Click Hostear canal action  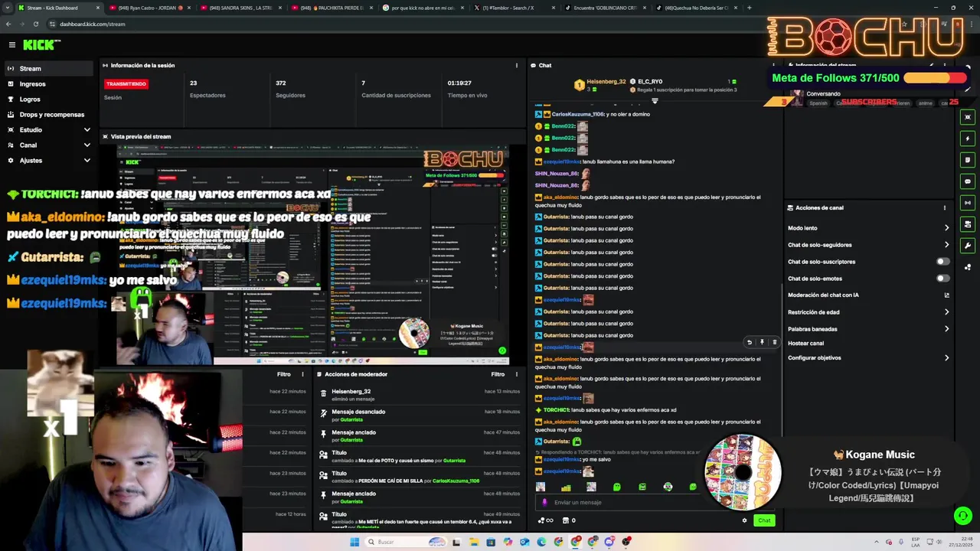(x=805, y=344)
